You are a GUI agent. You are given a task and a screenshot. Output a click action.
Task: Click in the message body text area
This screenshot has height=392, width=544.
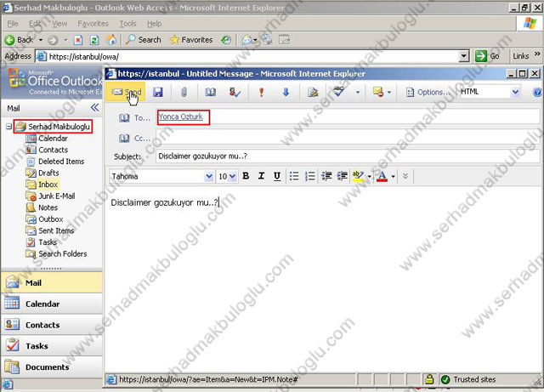click(x=324, y=280)
